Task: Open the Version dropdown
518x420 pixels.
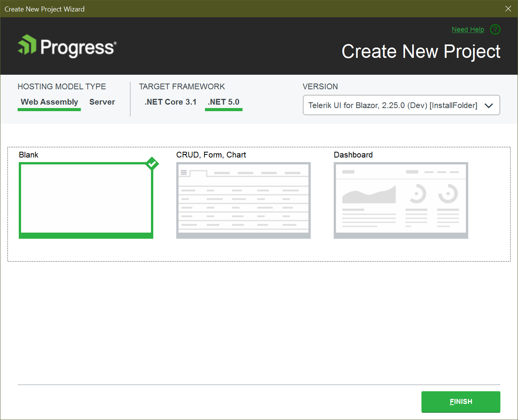Action: point(401,105)
